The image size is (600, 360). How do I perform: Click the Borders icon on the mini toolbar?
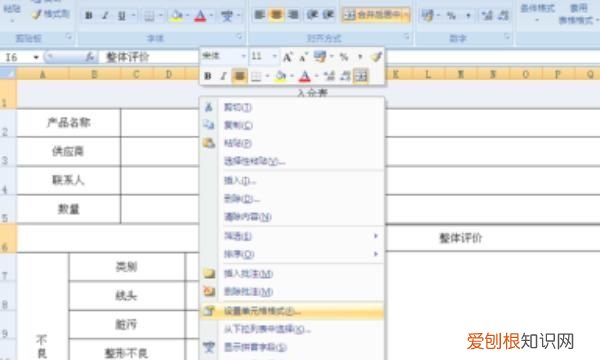click(256, 76)
